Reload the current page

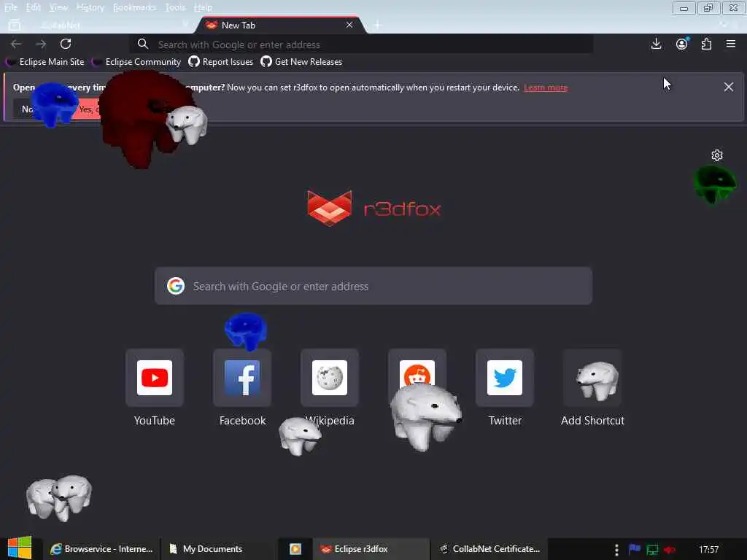coord(66,44)
